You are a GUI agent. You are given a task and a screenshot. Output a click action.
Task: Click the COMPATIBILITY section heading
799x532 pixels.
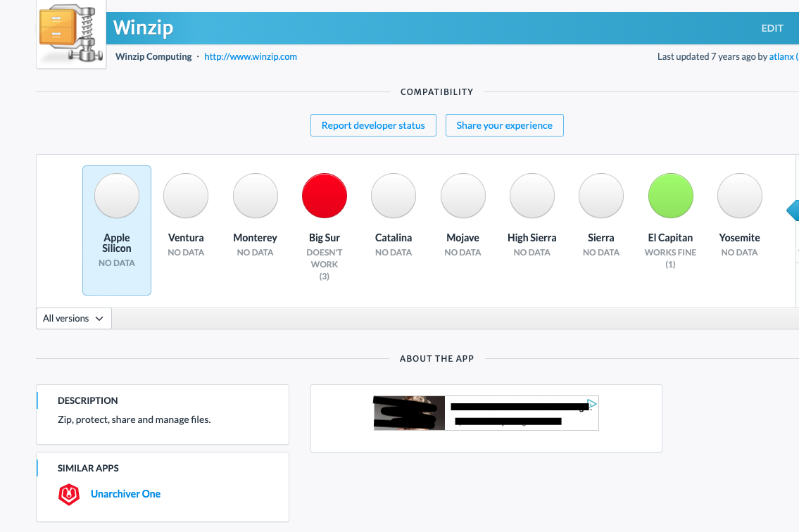click(x=436, y=92)
